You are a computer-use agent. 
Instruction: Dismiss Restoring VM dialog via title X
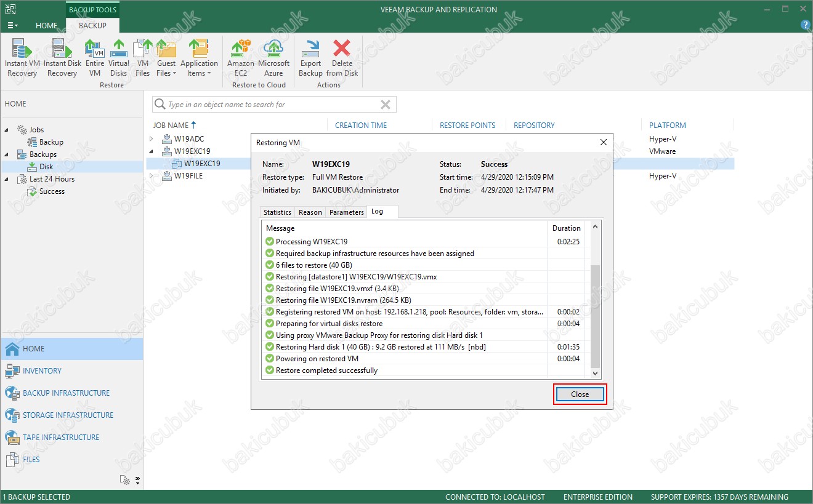604,142
